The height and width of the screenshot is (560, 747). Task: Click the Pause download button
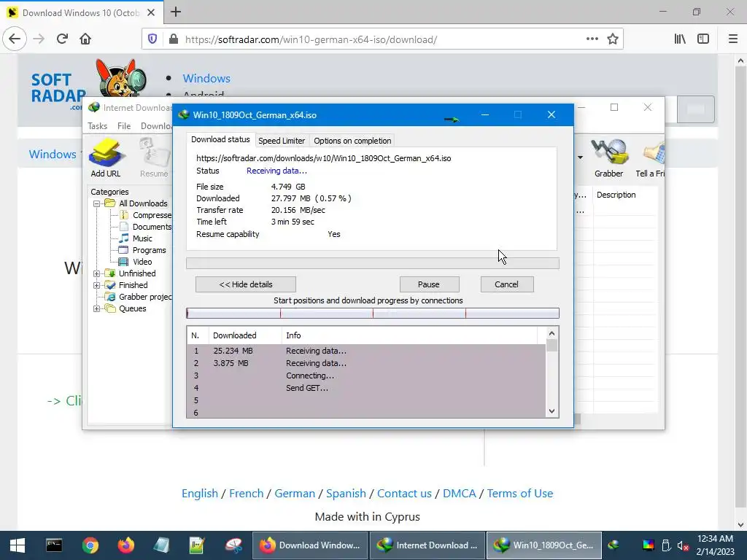(x=429, y=284)
